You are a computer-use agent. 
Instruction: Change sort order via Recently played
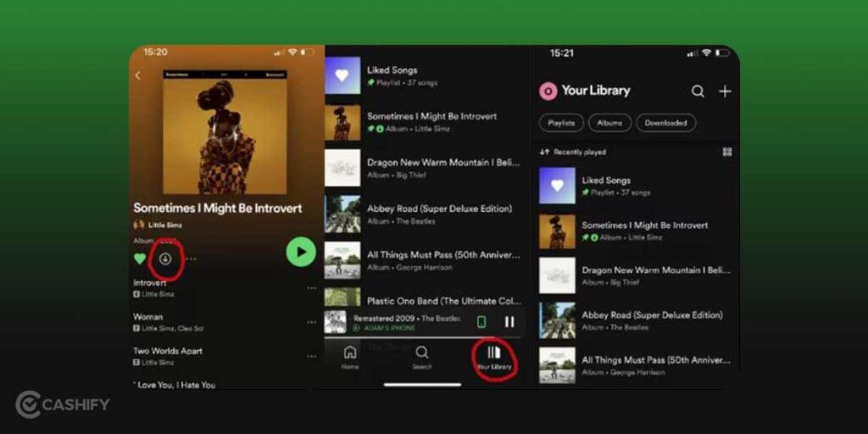573,152
